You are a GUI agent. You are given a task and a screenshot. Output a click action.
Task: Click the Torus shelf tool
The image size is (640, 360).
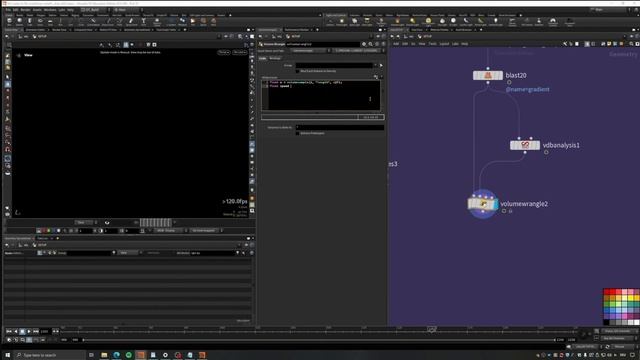pyautogui.click(x=40, y=22)
